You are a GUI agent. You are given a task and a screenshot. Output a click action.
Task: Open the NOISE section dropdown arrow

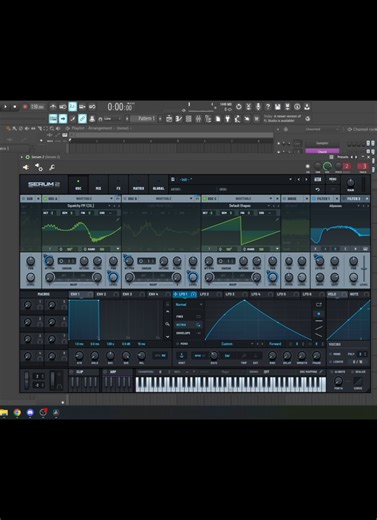click(306, 199)
